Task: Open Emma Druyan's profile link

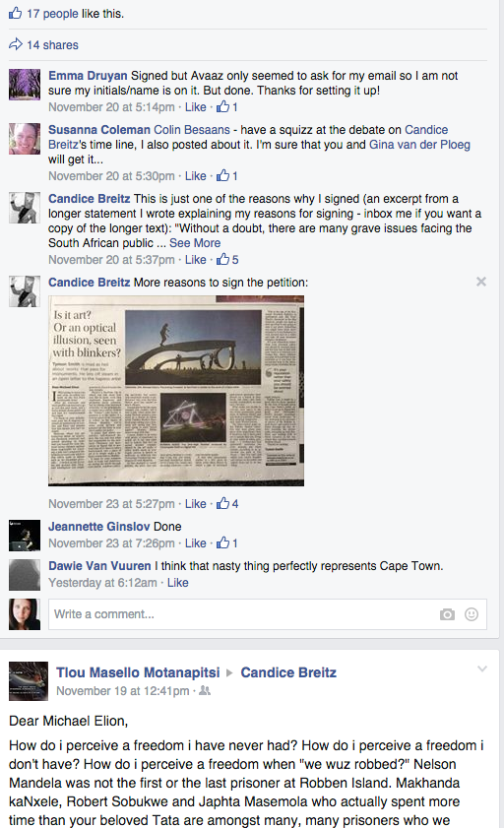Action: pos(88,76)
